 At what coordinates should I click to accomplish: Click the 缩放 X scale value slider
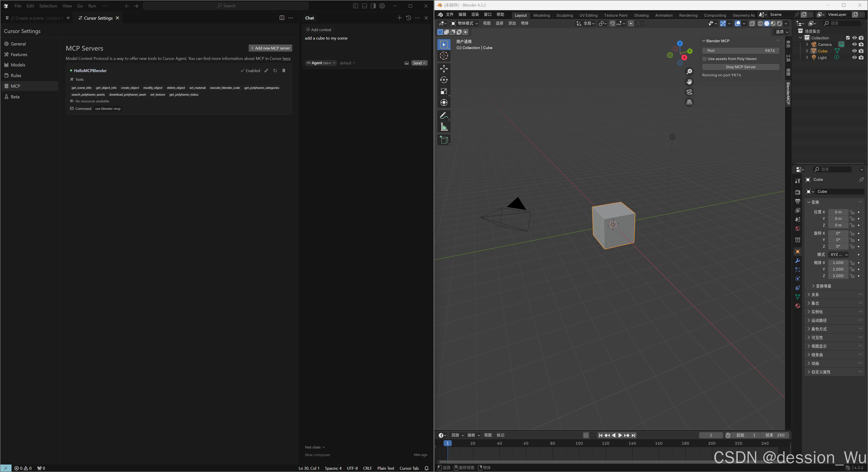click(838, 263)
